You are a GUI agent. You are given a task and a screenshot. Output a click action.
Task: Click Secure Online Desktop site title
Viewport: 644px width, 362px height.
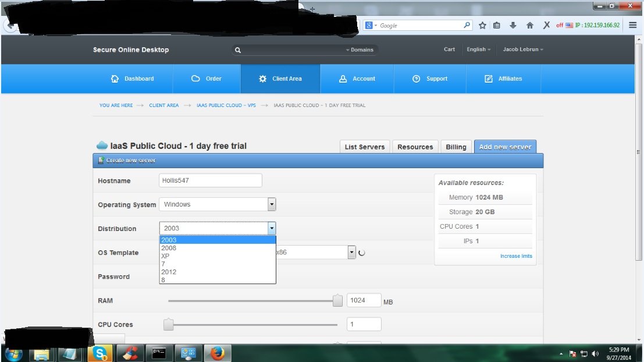pos(131,49)
